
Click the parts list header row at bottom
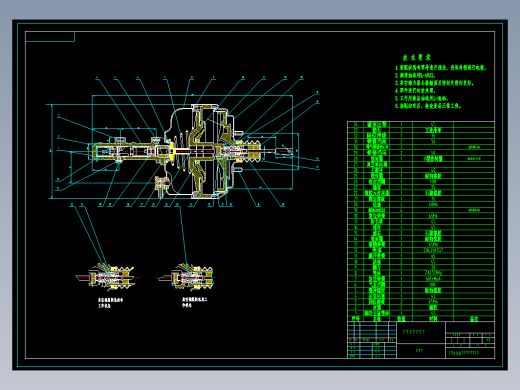pos(421,319)
